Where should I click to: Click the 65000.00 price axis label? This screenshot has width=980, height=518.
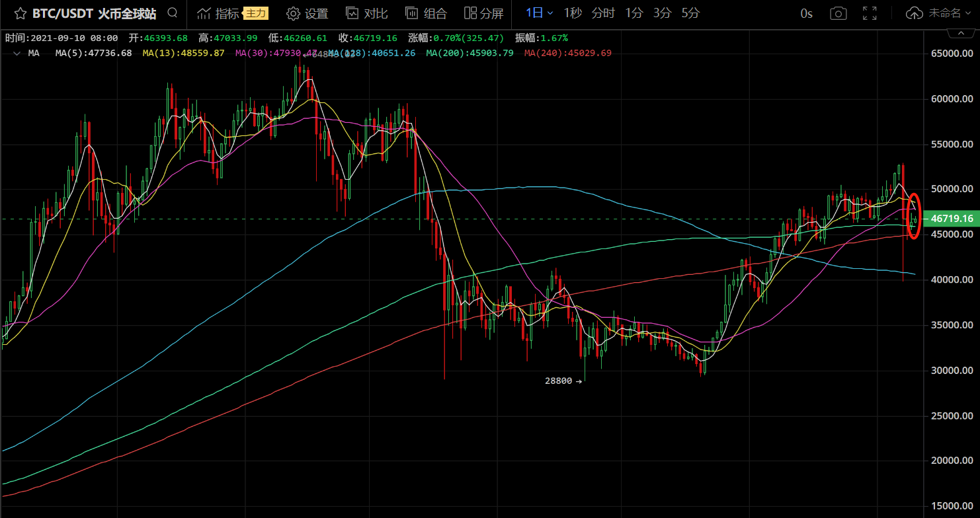tap(952, 54)
